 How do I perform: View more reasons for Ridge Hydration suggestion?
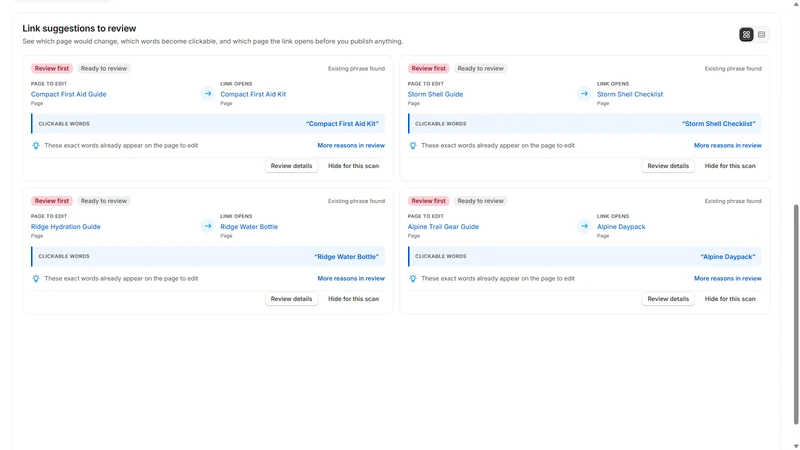351,279
